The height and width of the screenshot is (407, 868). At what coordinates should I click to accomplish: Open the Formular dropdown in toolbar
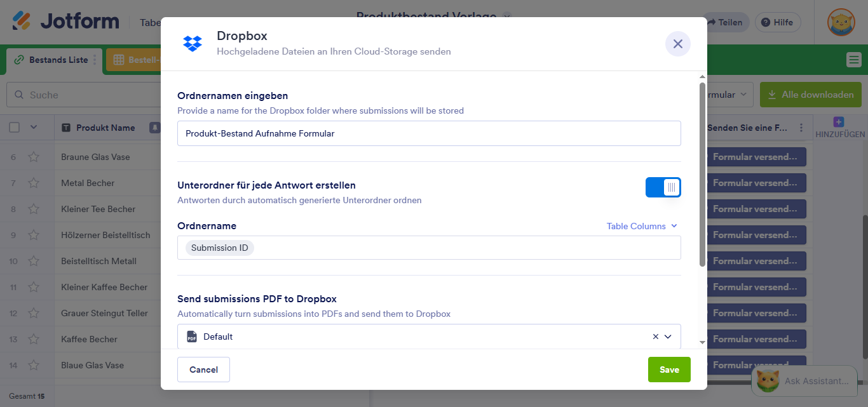coord(729,95)
